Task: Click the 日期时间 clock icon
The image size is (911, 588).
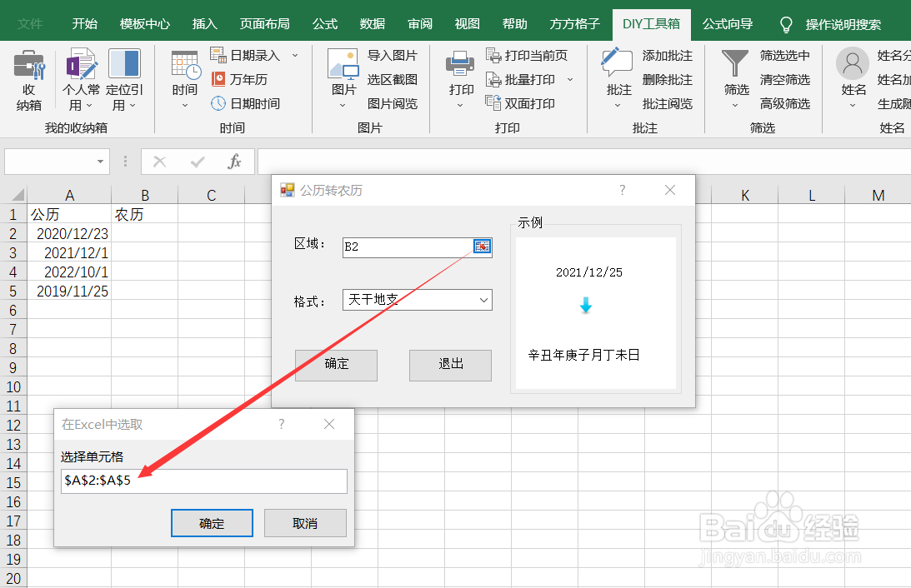Action: 218,103
